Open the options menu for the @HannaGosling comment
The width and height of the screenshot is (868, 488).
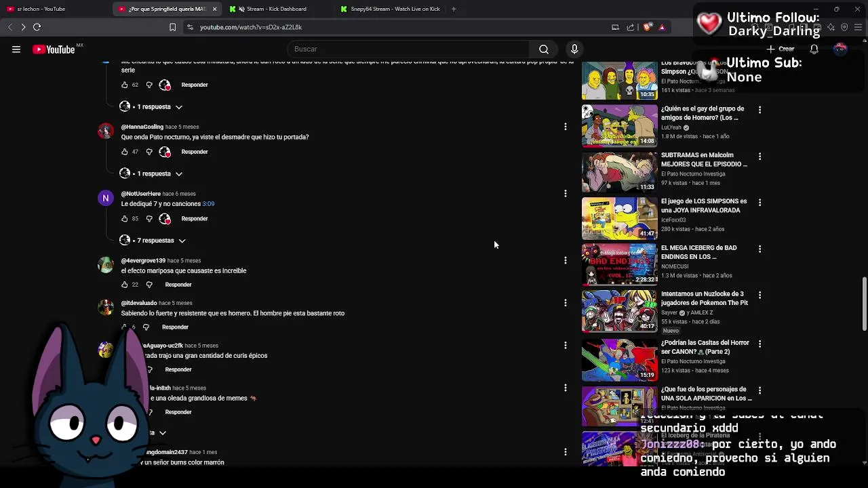565,127
